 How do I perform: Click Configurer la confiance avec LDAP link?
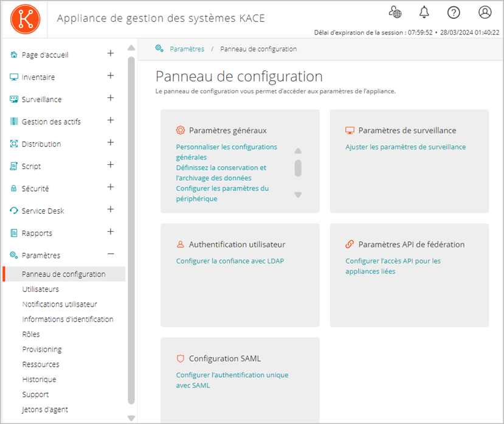[230, 261]
